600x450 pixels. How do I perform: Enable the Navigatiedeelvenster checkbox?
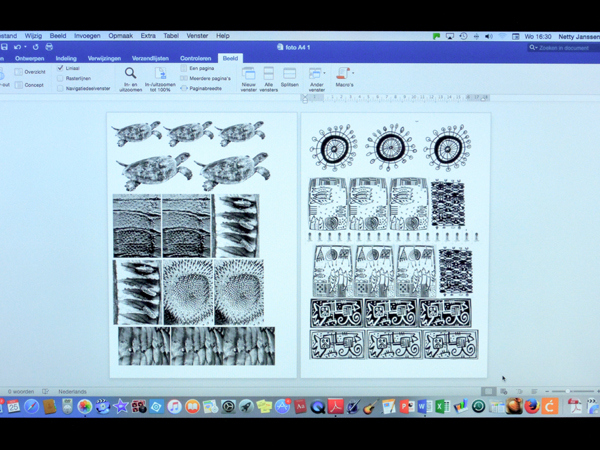61,88
